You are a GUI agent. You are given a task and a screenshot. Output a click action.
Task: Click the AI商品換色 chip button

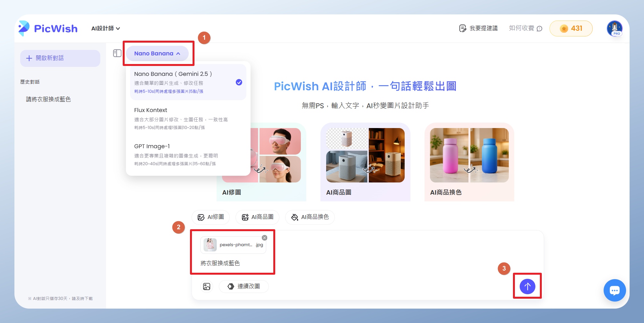(x=310, y=217)
